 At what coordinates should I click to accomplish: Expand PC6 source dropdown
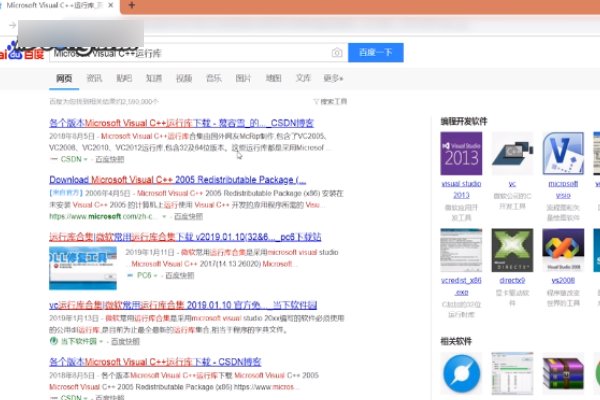[155, 276]
